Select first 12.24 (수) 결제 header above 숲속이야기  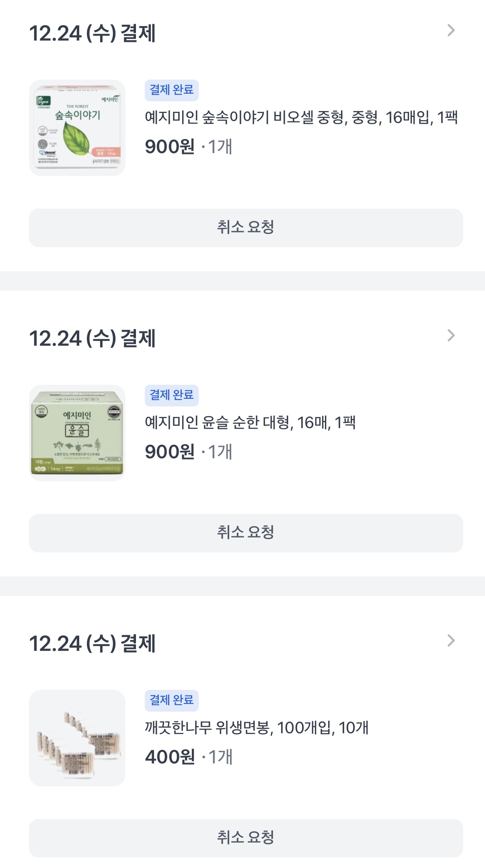point(92,33)
